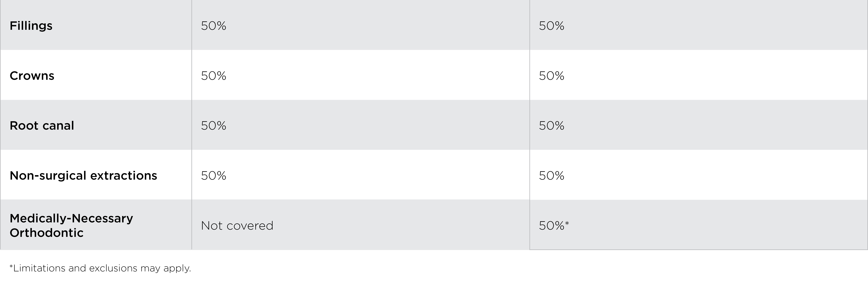Click the Root canal row label
The image size is (868, 301).
tap(42, 126)
